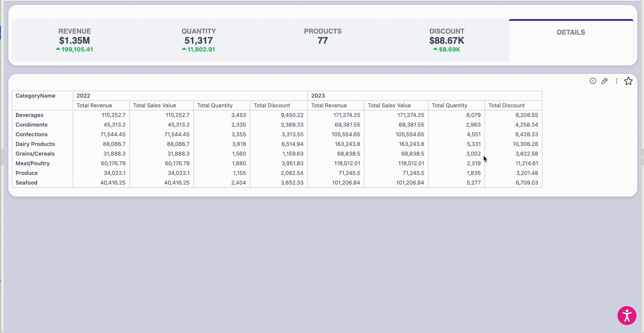
Task: Click the 51,317 quantity figure
Action: [x=198, y=41]
